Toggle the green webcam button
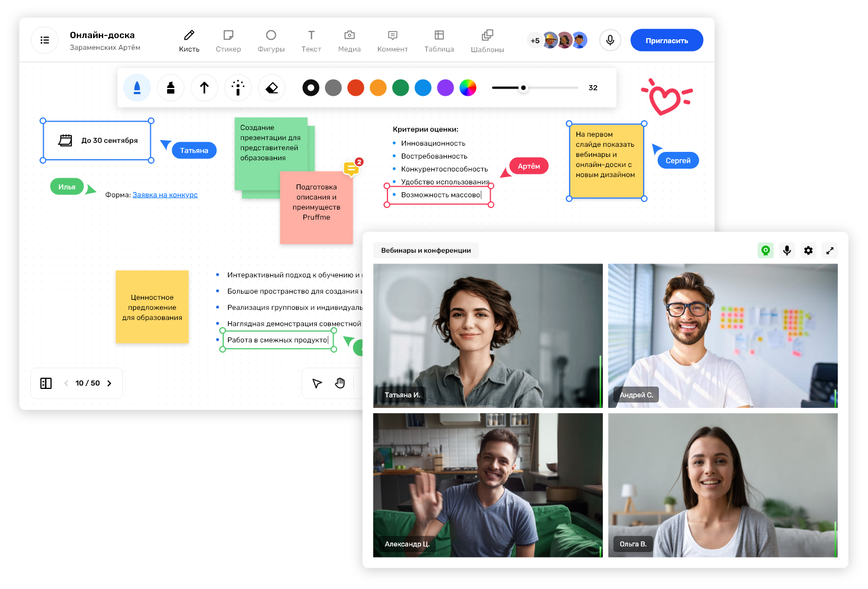Viewport: 868px width, 589px height. point(765,251)
